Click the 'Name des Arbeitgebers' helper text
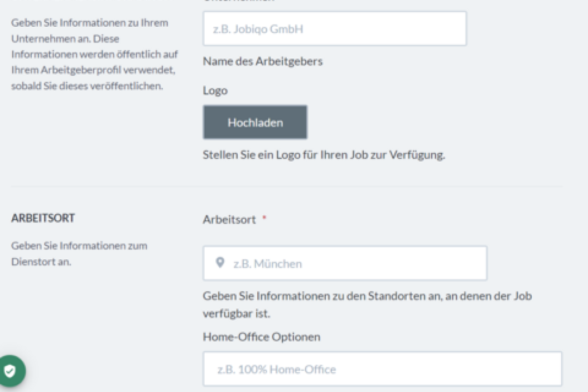The image size is (588, 392). click(x=263, y=61)
